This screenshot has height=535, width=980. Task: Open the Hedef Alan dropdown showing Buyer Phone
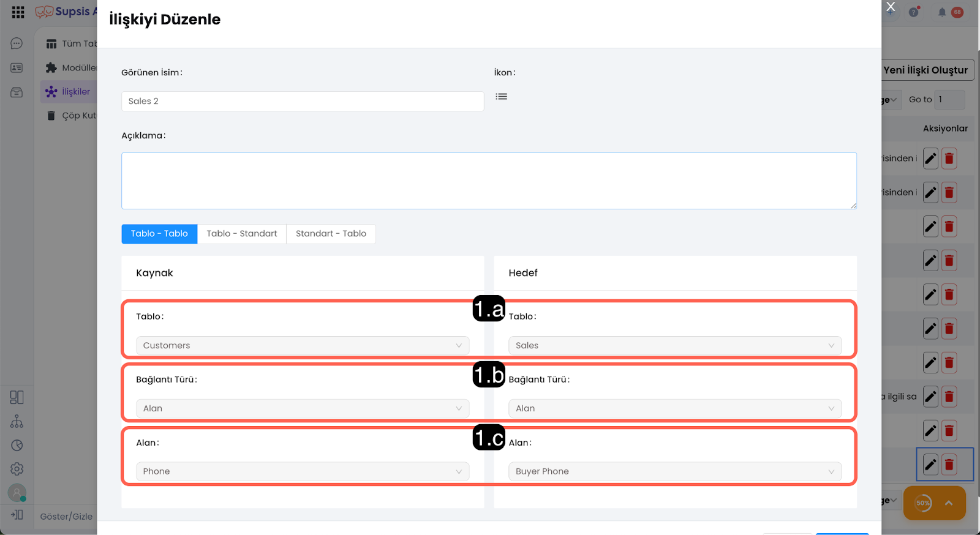pos(674,471)
